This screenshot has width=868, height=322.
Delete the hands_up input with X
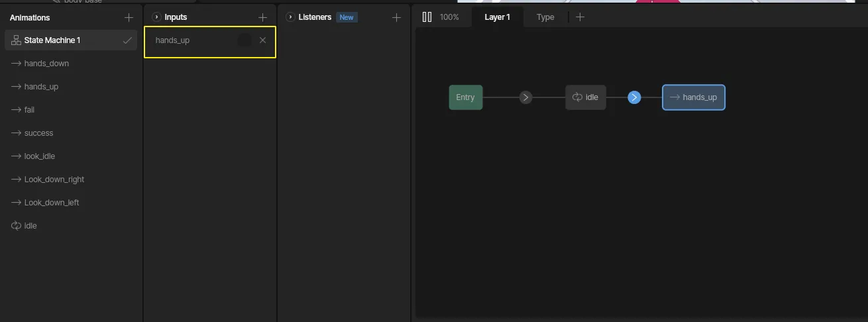tap(262, 40)
